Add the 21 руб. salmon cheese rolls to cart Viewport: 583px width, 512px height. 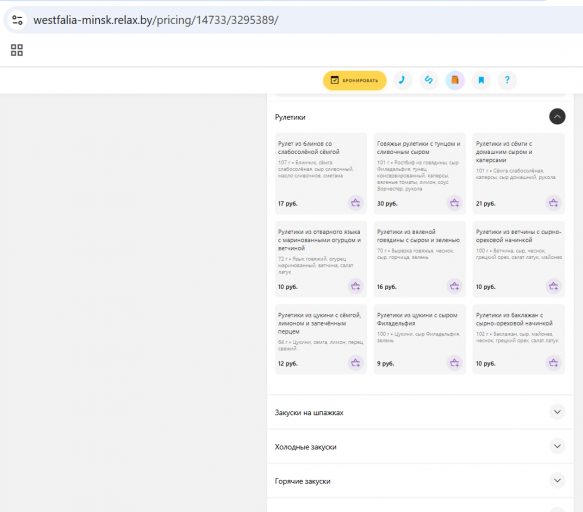pos(553,203)
